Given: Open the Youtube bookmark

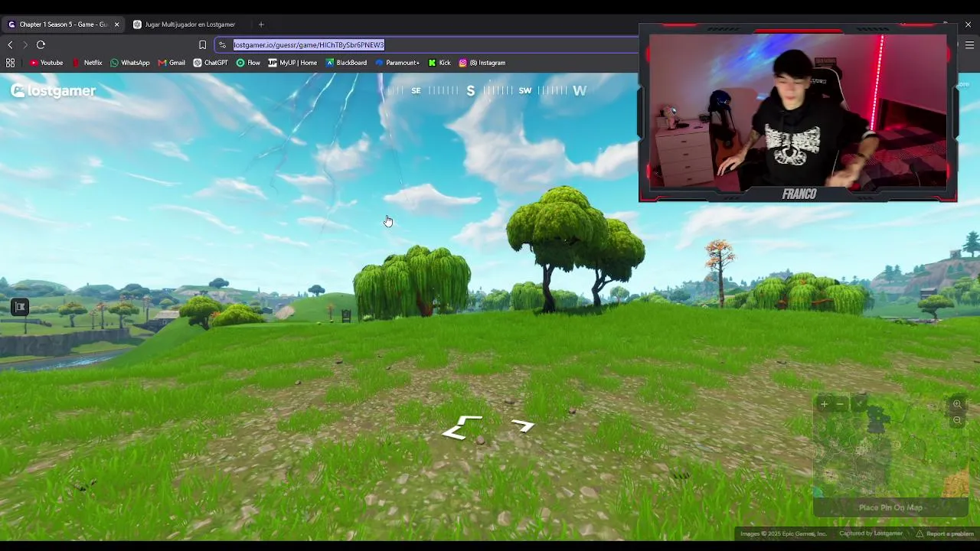Looking at the screenshot, I should 47,63.
